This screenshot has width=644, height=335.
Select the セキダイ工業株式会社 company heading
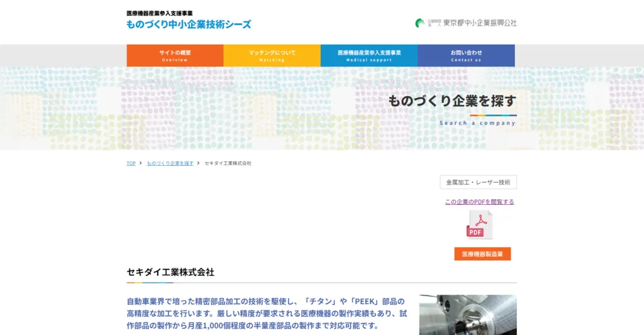(x=170, y=272)
